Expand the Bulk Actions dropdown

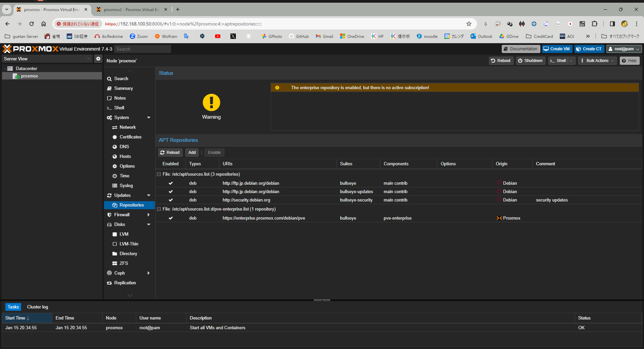597,61
